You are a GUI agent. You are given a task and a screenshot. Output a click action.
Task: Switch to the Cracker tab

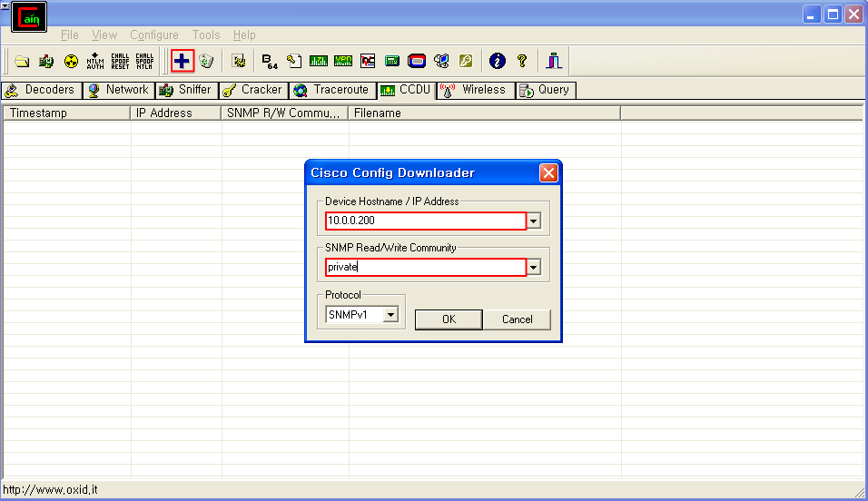click(253, 90)
